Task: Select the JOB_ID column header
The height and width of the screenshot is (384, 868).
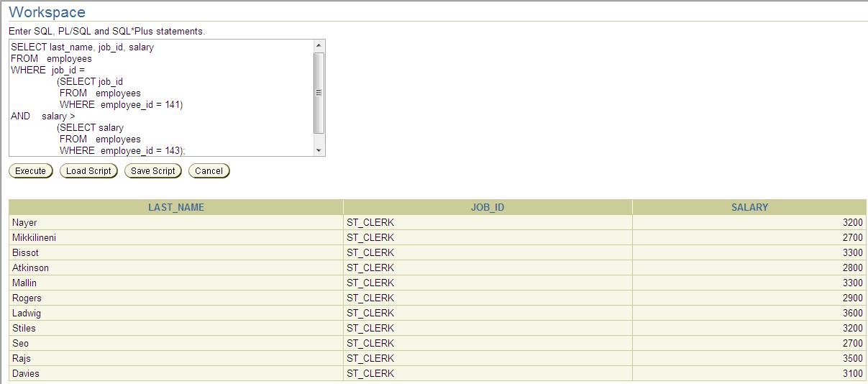Action: [x=488, y=207]
